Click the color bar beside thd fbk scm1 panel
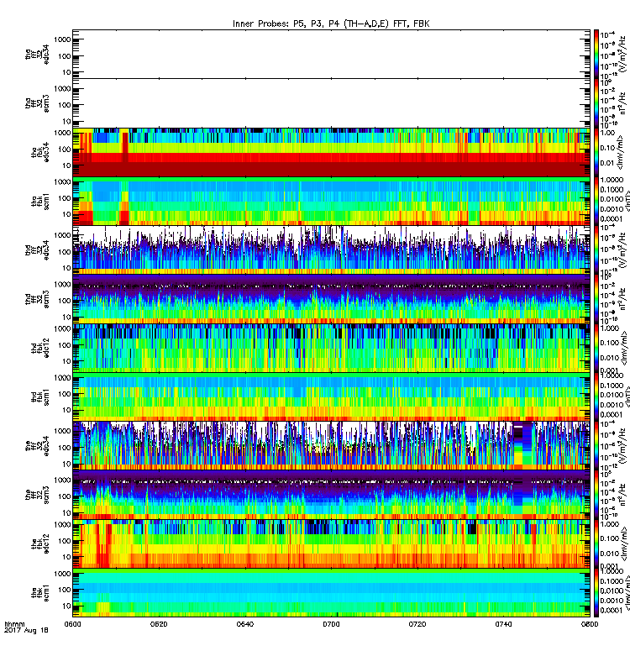The width and height of the screenshot is (630, 672). [x=596, y=396]
